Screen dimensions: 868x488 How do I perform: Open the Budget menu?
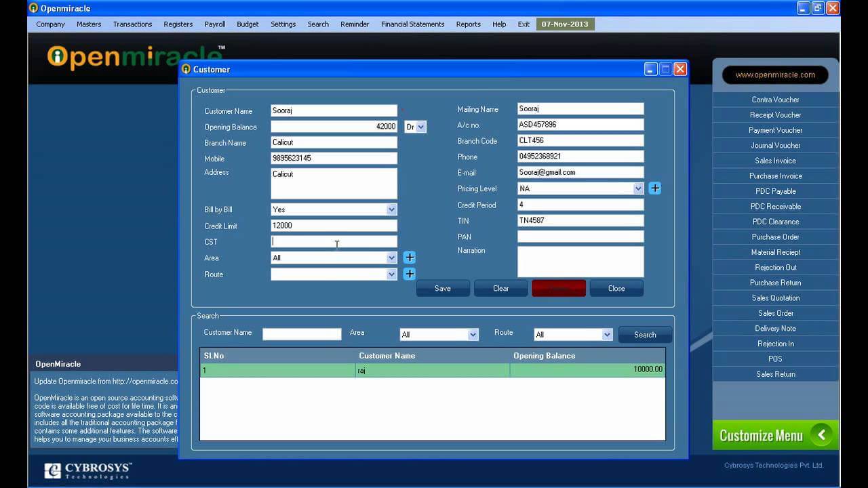tap(248, 24)
